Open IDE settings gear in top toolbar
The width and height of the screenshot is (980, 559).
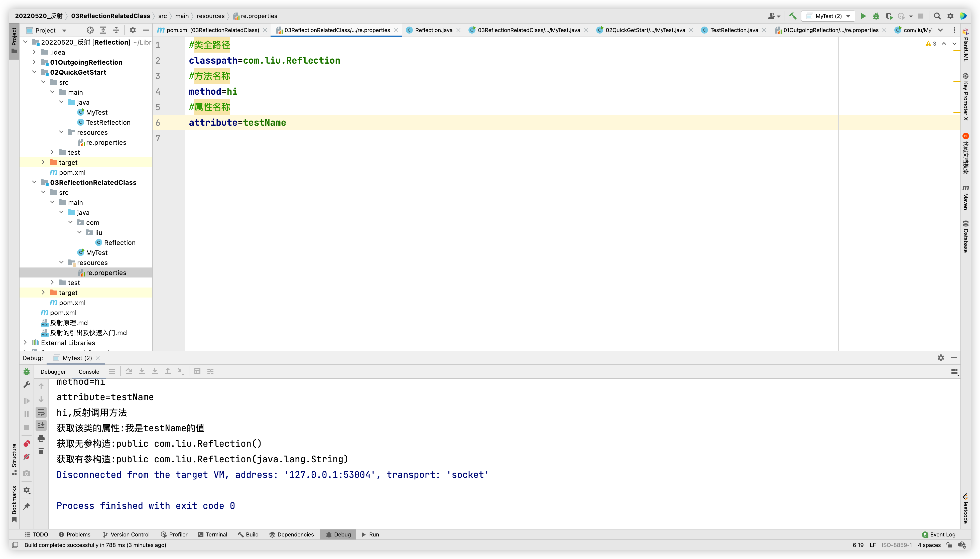pyautogui.click(x=950, y=16)
